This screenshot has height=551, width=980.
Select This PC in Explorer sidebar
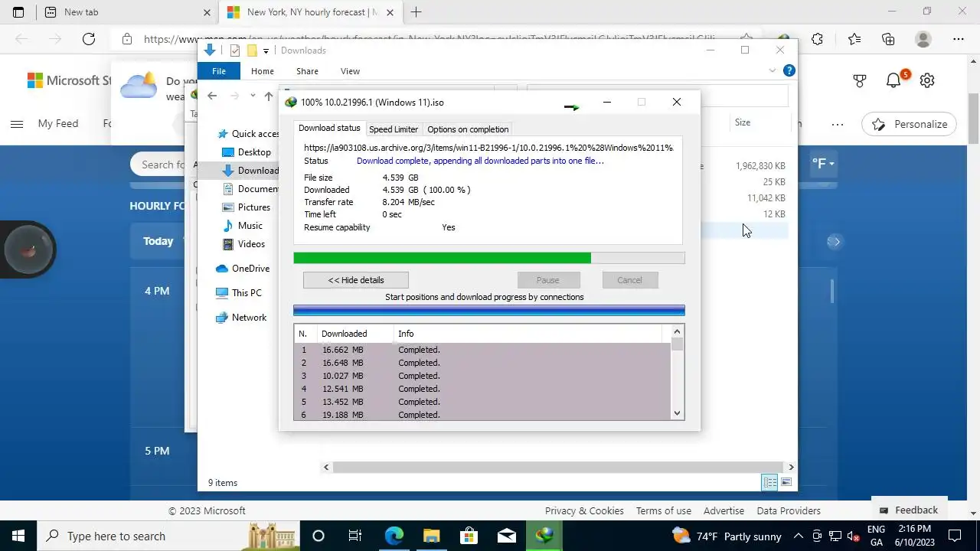click(x=239, y=293)
